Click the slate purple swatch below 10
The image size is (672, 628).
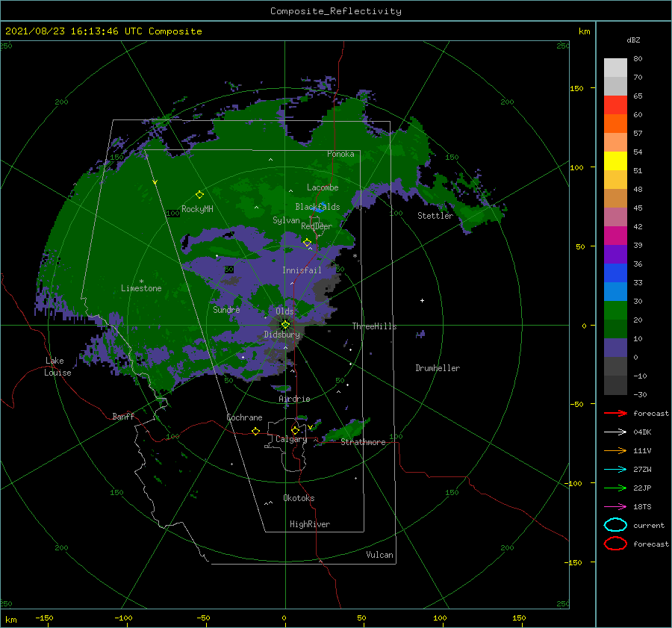[x=615, y=348]
